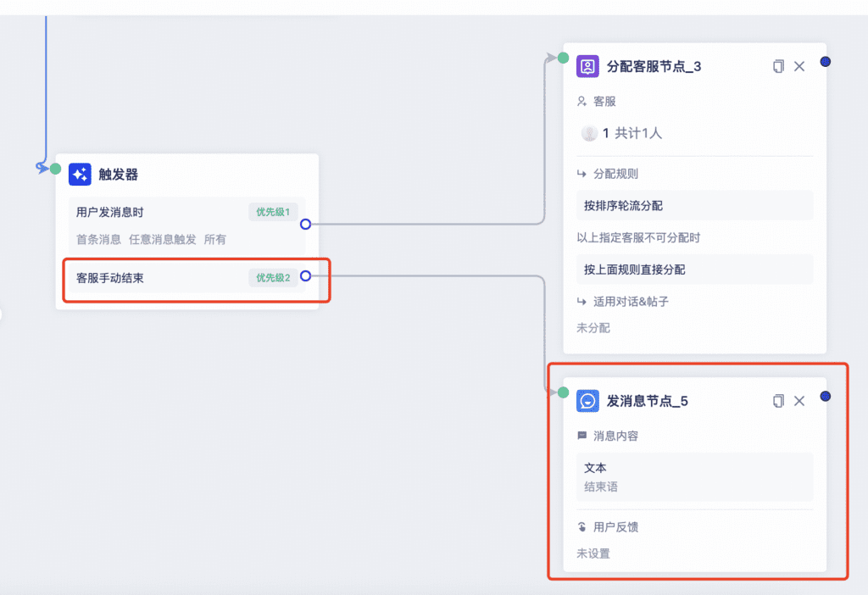Click the dark blue output port of 分配客服节点_3

pos(826,61)
